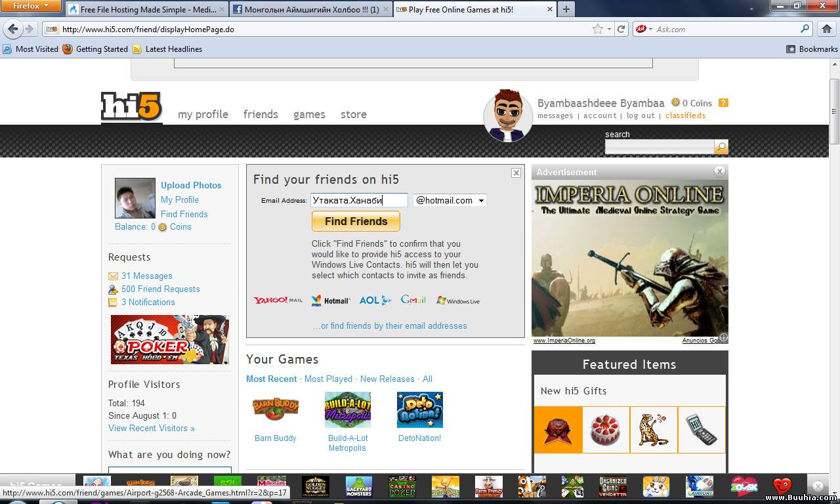Open the store navigation item
This screenshot has height=504, width=840.
354,114
